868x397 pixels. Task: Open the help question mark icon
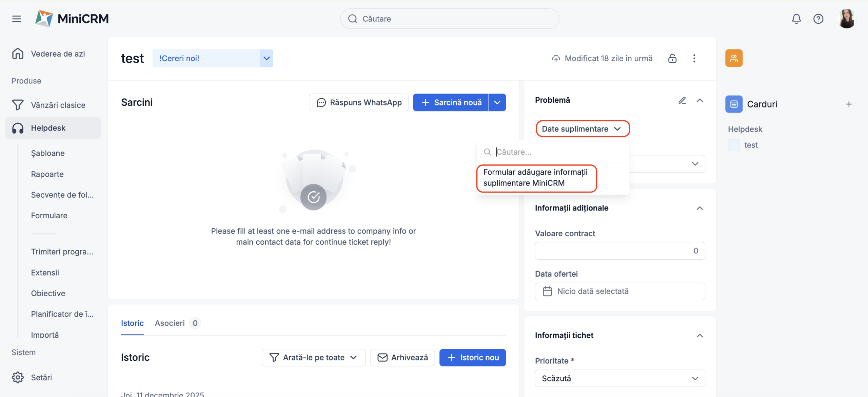pyautogui.click(x=818, y=19)
